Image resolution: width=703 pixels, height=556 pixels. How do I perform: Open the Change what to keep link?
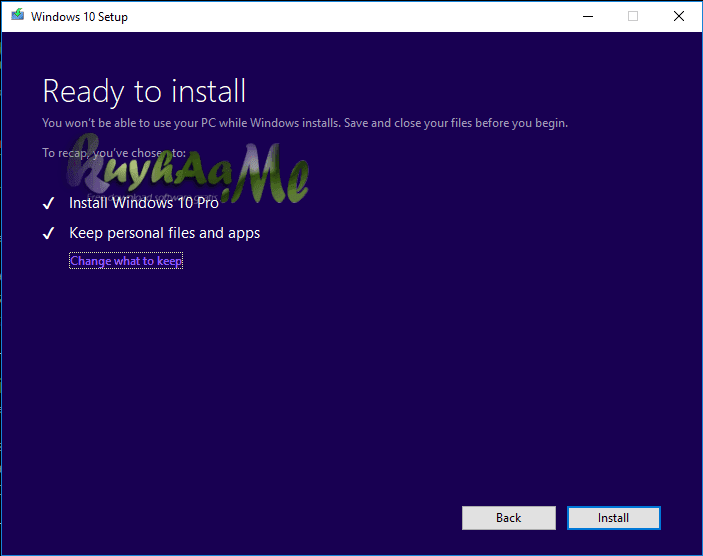pyautogui.click(x=126, y=261)
